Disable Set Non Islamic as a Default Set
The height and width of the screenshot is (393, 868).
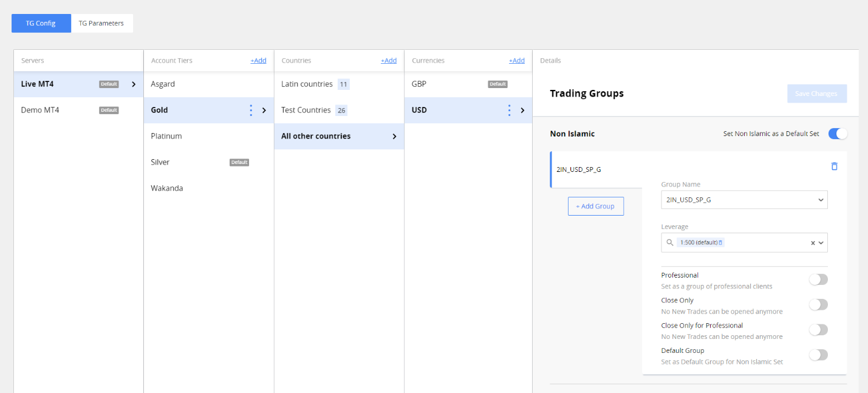[838, 133]
